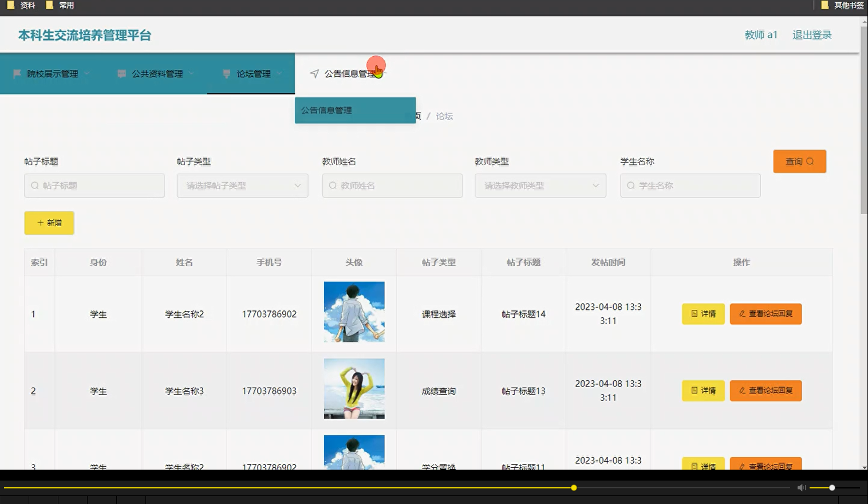Open the 教师类型 dropdown
868x504 pixels.
tap(540, 186)
